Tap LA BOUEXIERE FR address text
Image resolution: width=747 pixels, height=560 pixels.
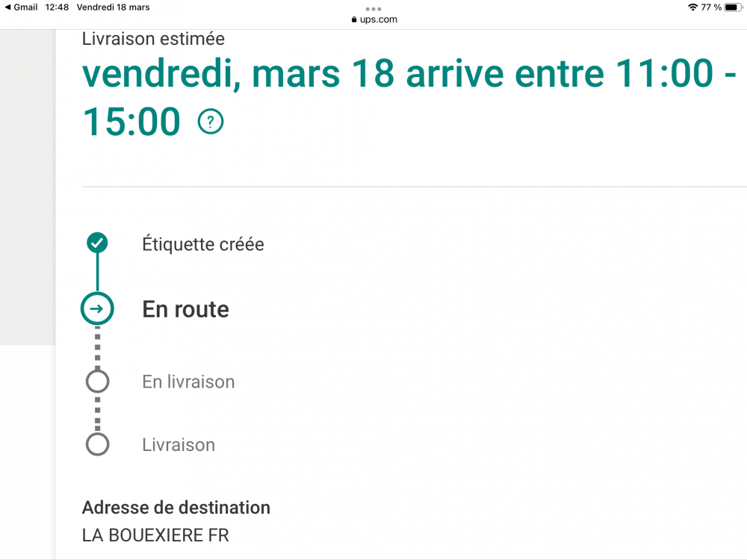pyautogui.click(x=155, y=535)
